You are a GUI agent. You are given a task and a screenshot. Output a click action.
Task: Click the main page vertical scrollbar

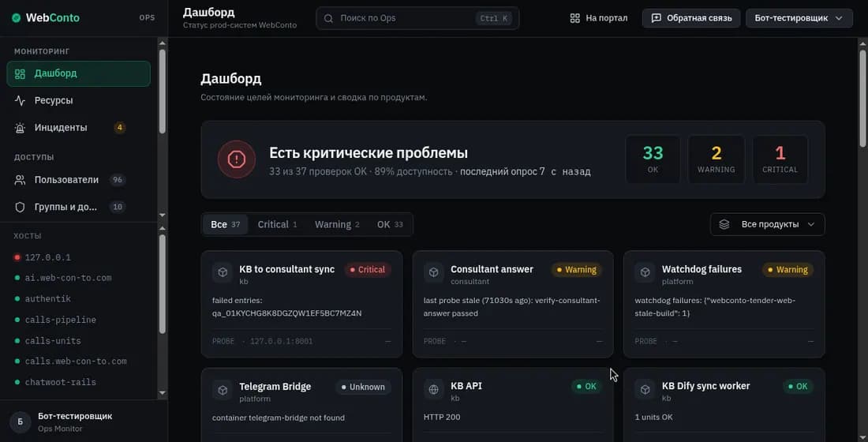pos(862,98)
